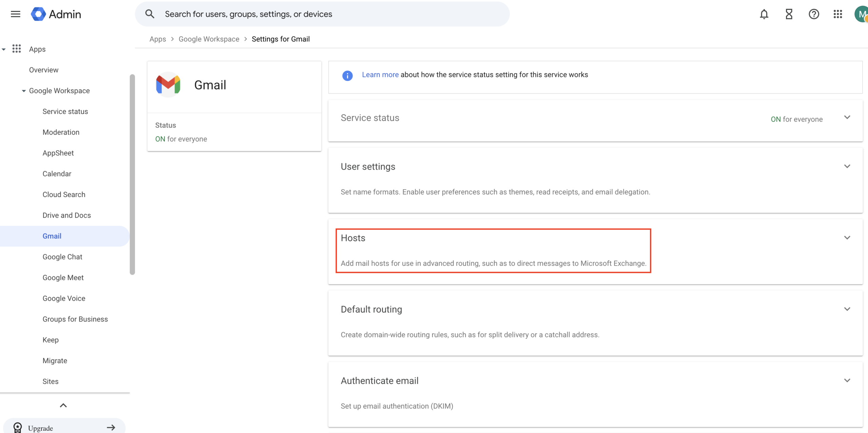Open the notifications bell

click(764, 14)
